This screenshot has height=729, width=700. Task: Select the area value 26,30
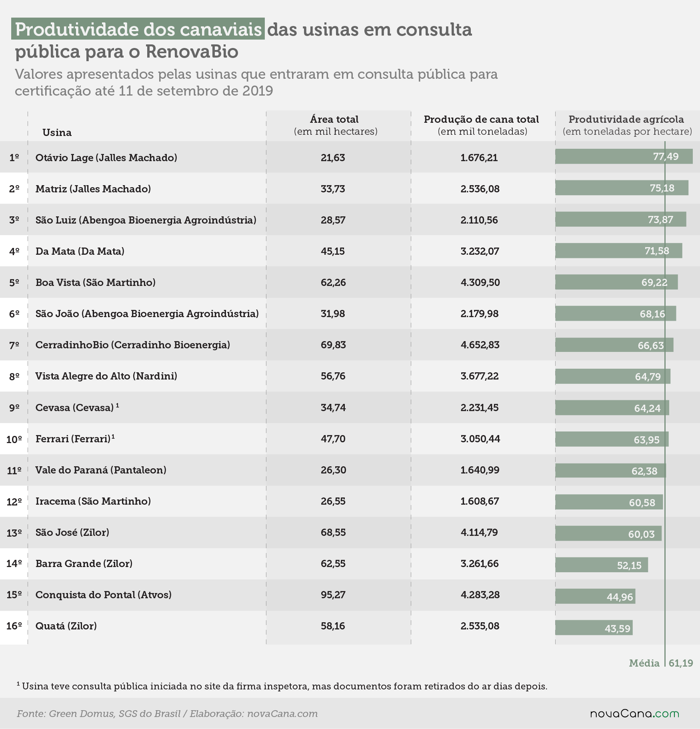(333, 470)
